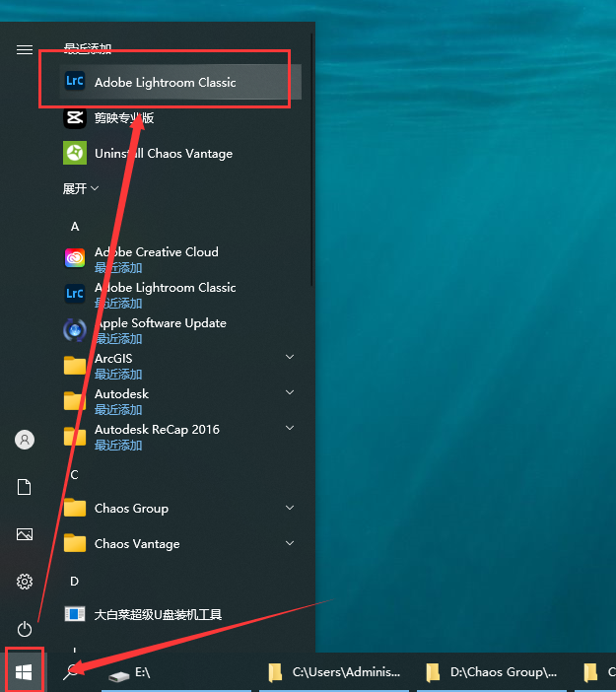Click the letter C section header
This screenshot has width=616, height=692.
tap(75, 475)
